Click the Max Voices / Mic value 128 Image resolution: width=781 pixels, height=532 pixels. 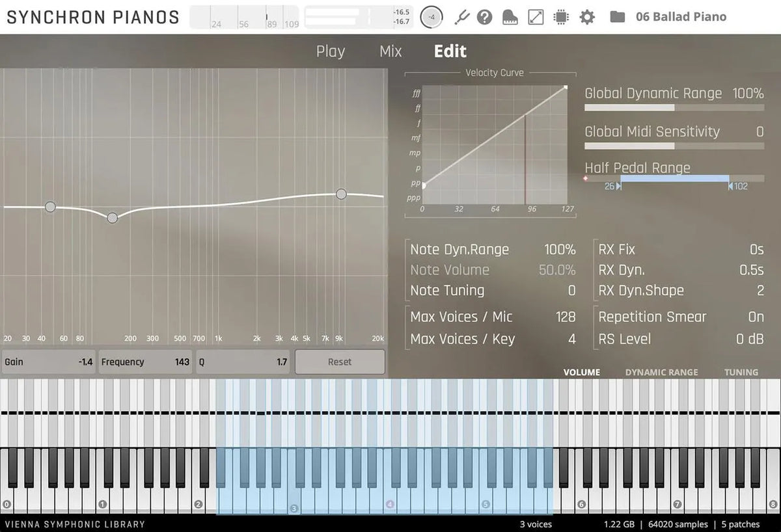point(565,317)
